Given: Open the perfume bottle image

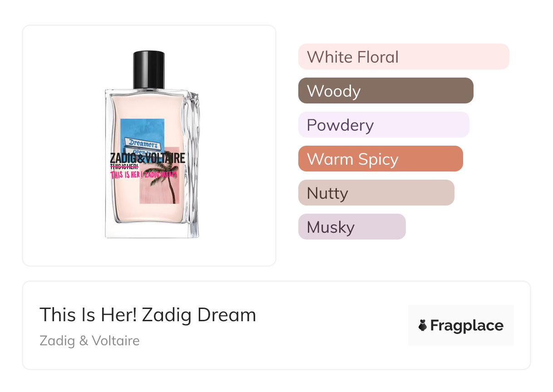Looking at the screenshot, I should [x=152, y=144].
